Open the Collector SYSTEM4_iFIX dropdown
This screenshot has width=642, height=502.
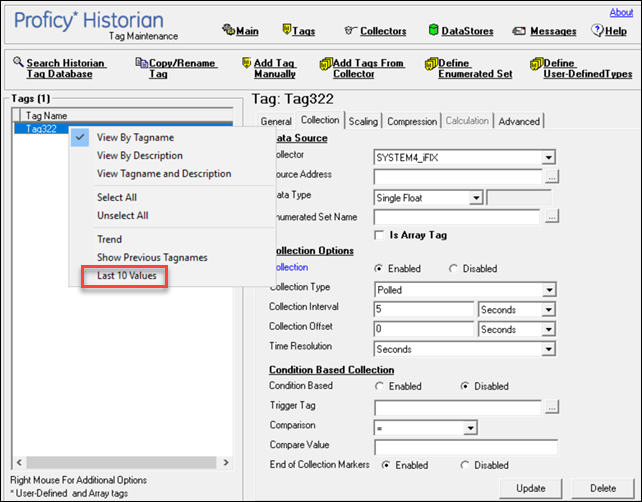(548, 157)
